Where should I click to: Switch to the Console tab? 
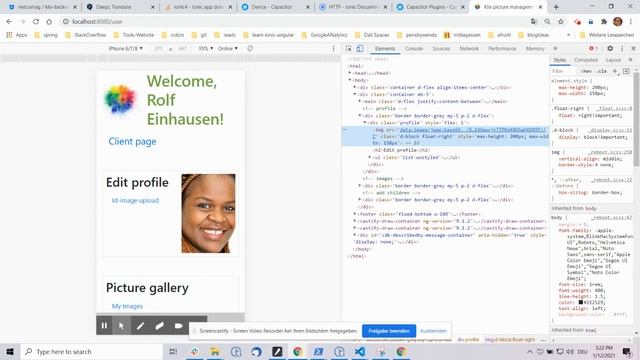(x=413, y=49)
